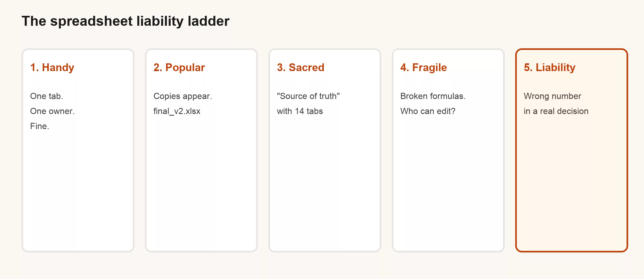Image resolution: width=644 pixels, height=279 pixels.
Task: Click the 'in a real decision' line
Action: pyautogui.click(x=556, y=111)
